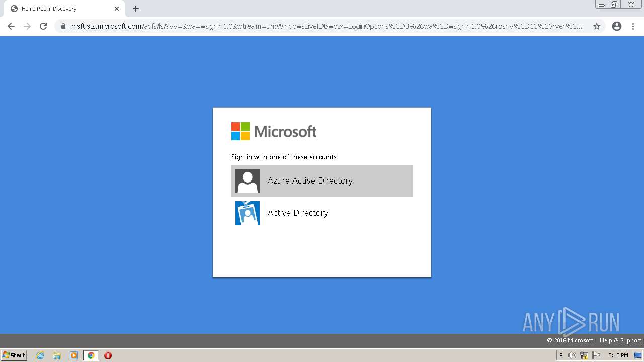Click the 5:13 PM taskbar clock
Viewport: 644px width, 362px height.
(x=618, y=355)
